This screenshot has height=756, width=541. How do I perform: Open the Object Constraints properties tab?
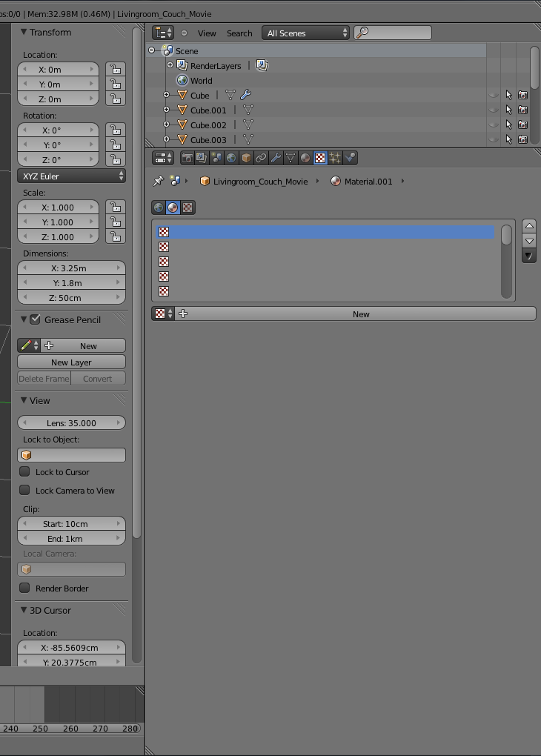(261, 158)
